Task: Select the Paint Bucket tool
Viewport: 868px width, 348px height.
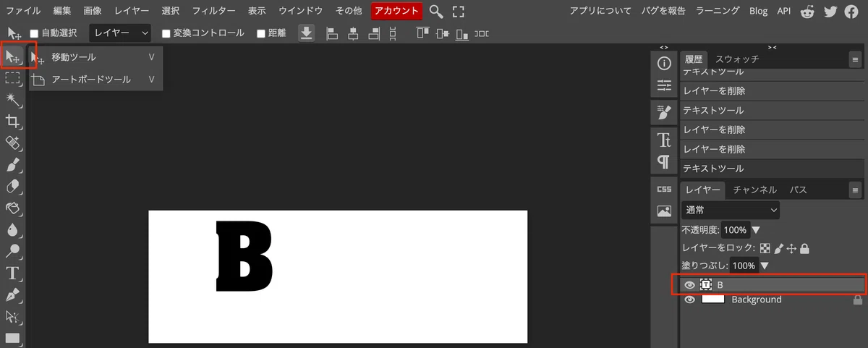Action: pyautogui.click(x=12, y=208)
